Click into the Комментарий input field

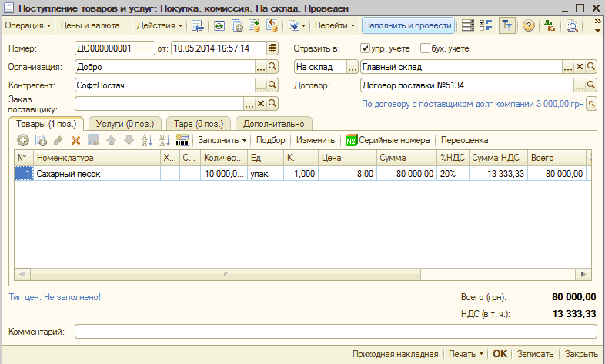click(x=336, y=331)
